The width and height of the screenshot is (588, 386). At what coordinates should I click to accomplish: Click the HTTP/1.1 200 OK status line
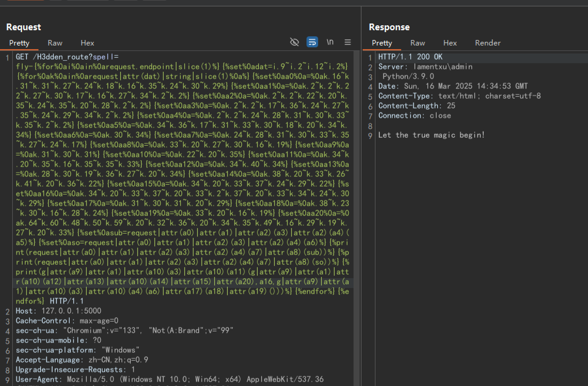coord(410,57)
